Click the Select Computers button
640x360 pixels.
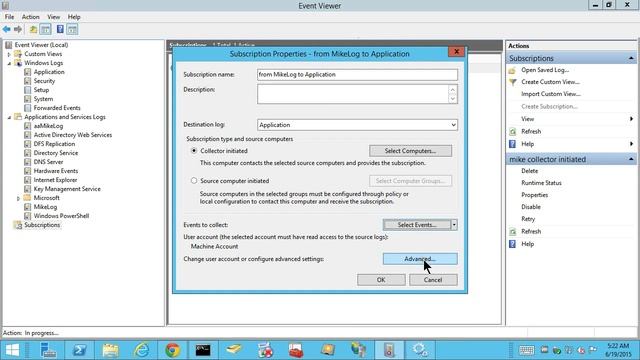410,151
